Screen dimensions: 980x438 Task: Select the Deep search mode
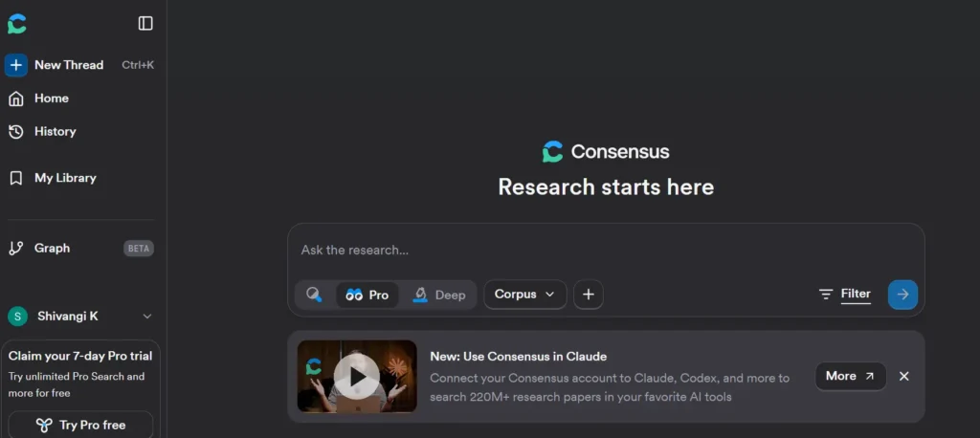tap(439, 295)
